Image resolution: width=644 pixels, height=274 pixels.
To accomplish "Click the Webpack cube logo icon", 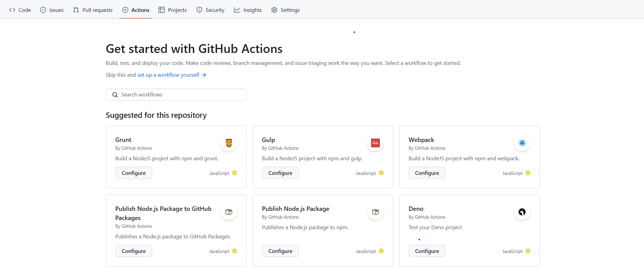I will (522, 143).
